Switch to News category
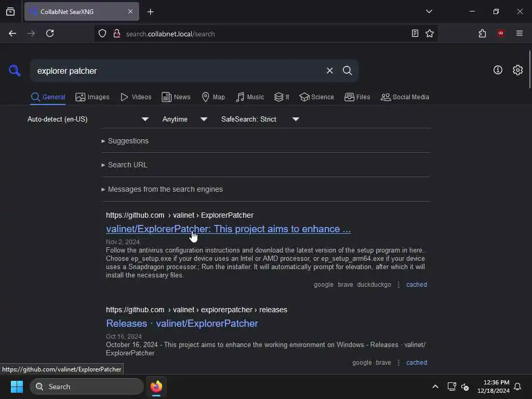This screenshot has height=399, width=532. coord(176,97)
